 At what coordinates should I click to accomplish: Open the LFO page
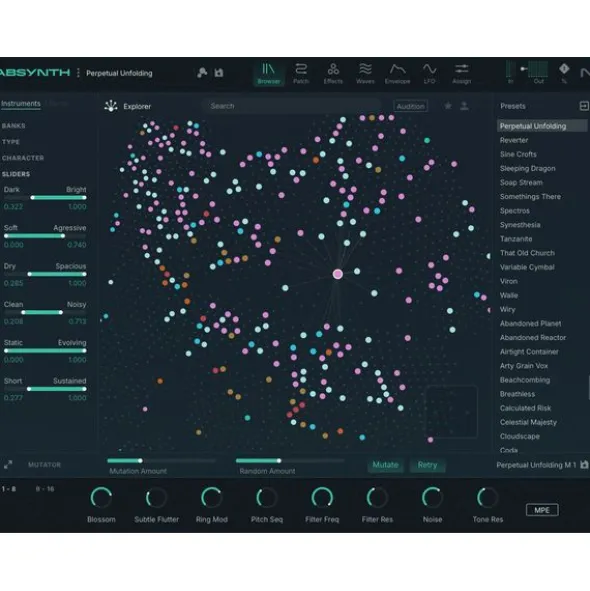[x=429, y=73]
